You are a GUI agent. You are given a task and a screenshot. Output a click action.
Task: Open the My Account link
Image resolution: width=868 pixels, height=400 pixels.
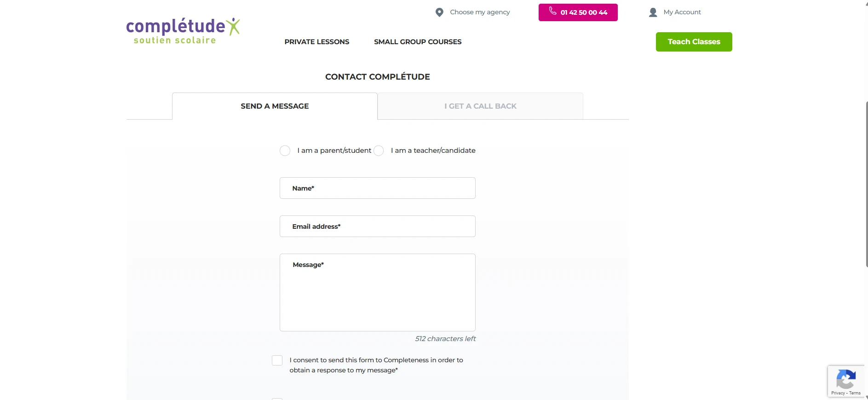coord(682,12)
